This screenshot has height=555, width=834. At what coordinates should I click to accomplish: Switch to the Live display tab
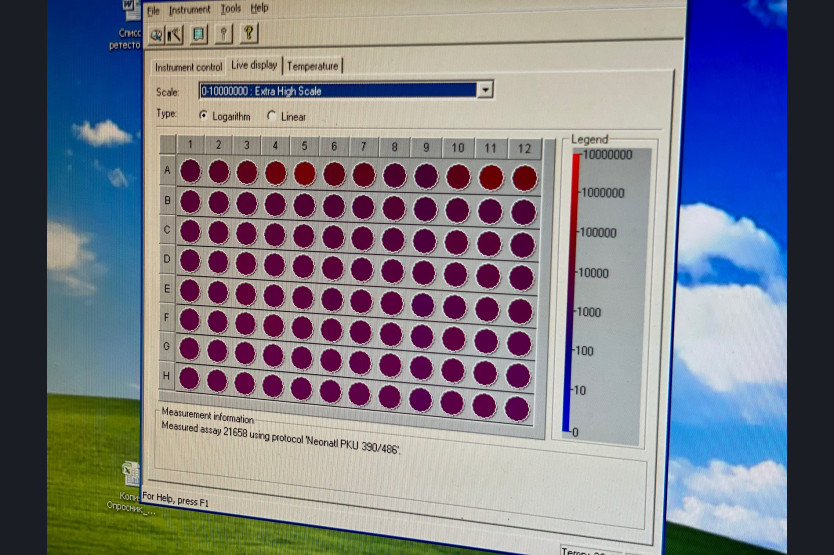point(254,65)
